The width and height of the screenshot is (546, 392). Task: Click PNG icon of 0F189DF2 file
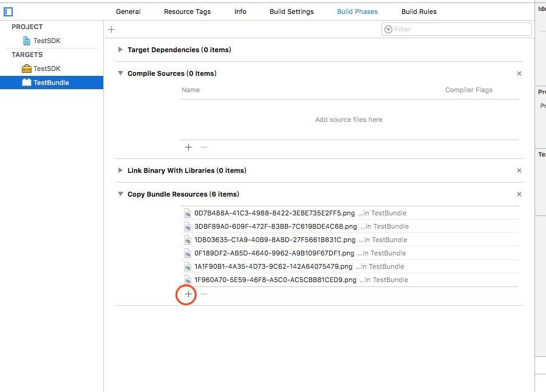coord(188,253)
